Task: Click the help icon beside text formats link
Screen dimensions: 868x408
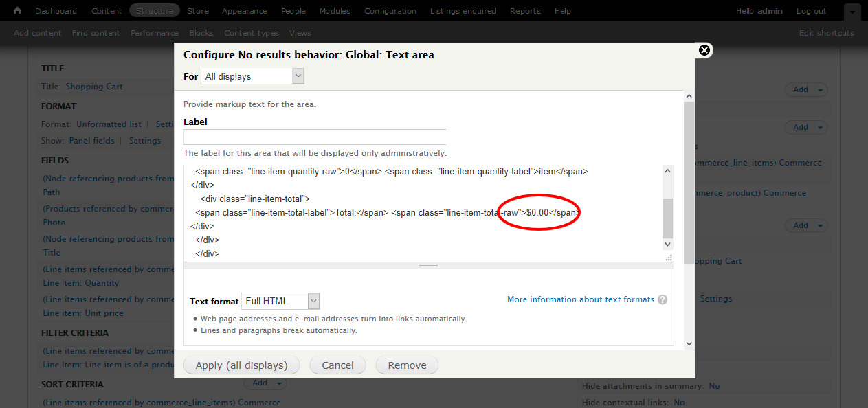Action: (x=663, y=299)
